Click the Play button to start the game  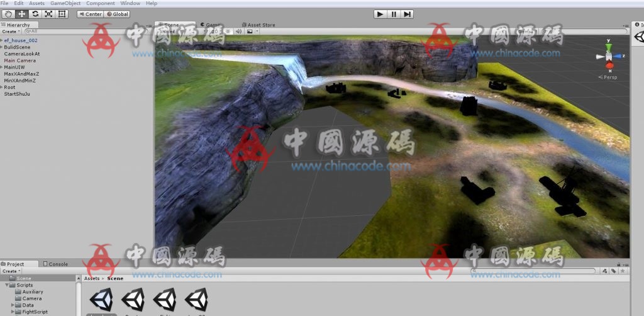[x=380, y=14]
